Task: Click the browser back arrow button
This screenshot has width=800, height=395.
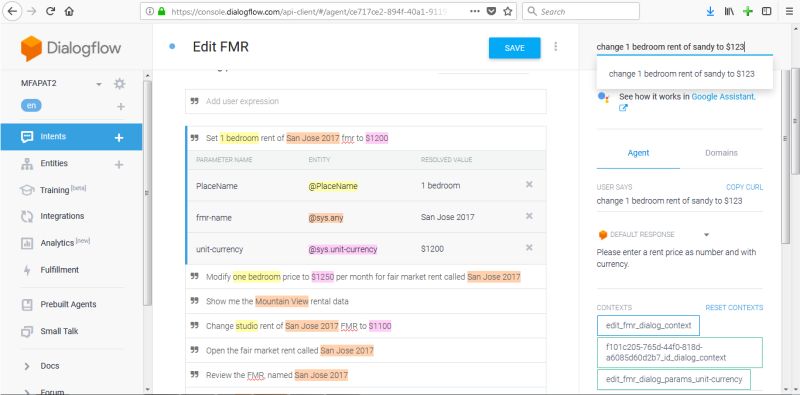Action: (x=12, y=11)
